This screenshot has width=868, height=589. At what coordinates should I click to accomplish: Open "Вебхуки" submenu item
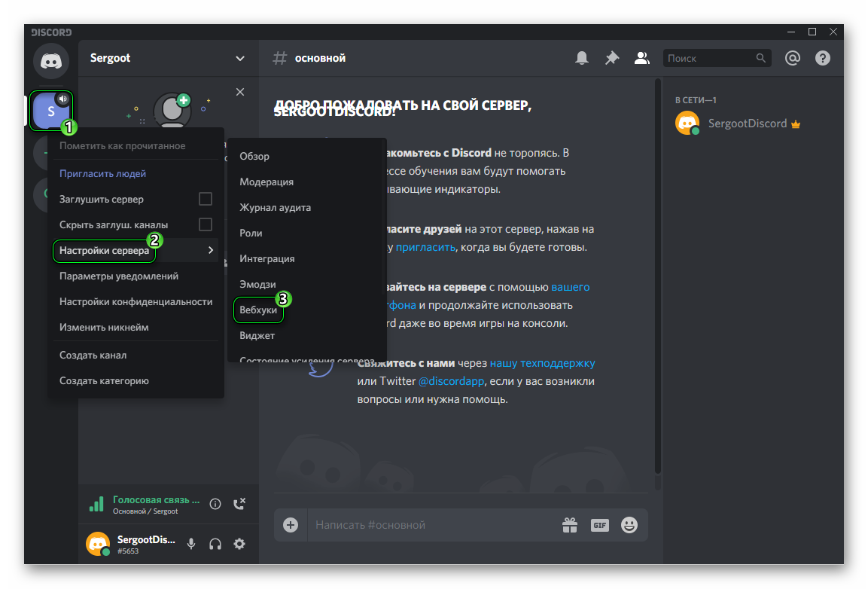pos(306,310)
